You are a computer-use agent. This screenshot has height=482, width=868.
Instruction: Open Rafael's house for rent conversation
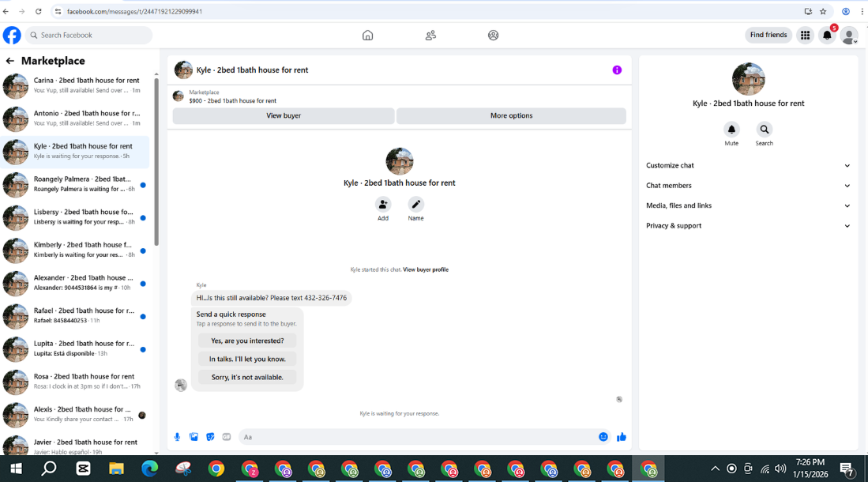[x=75, y=316]
